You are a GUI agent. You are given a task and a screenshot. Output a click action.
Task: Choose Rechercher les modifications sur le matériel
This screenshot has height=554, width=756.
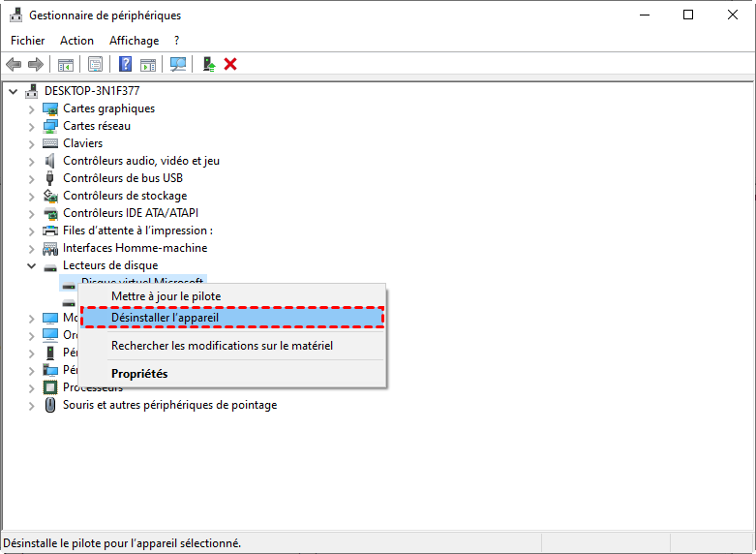232,346
